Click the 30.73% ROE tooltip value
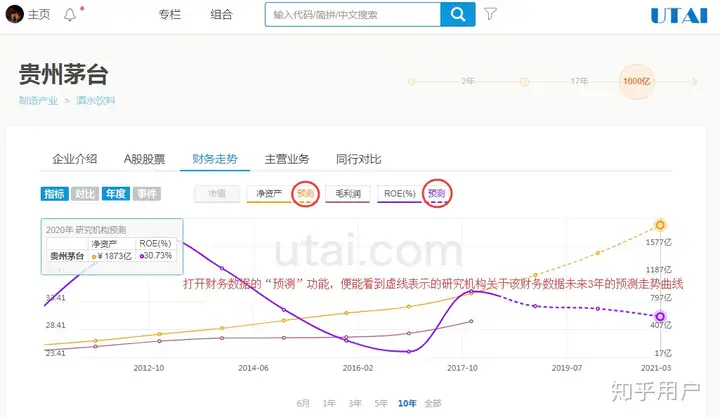 (156, 255)
